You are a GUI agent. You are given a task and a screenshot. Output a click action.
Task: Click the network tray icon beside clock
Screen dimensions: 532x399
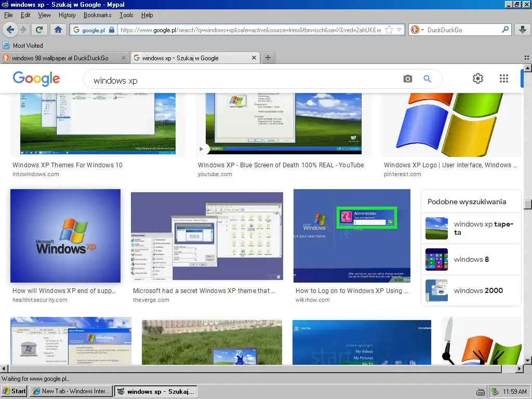pos(495,392)
